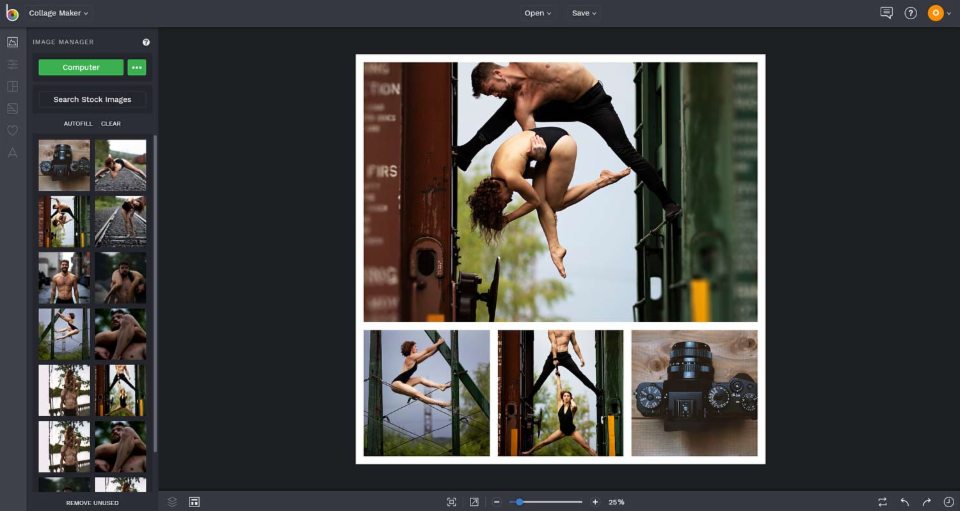
Task: Zoom in with the plus icon
Action: pos(594,502)
